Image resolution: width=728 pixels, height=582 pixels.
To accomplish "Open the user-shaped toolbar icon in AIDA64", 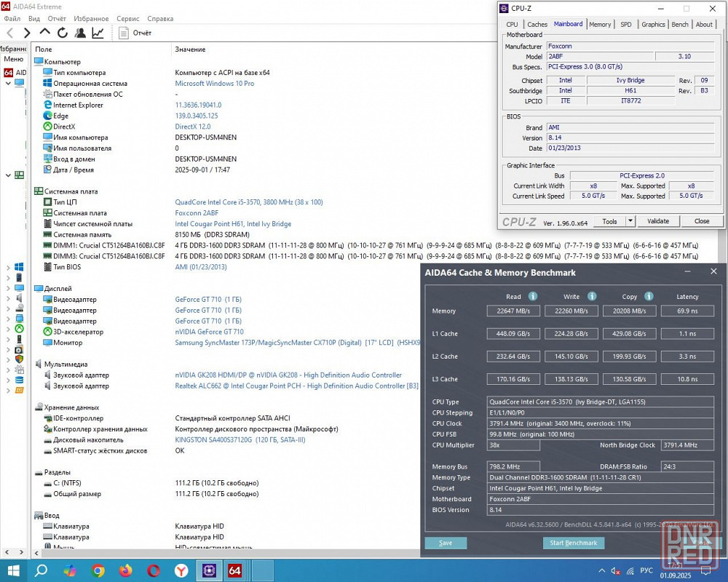I will pyautogui.click(x=80, y=33).
